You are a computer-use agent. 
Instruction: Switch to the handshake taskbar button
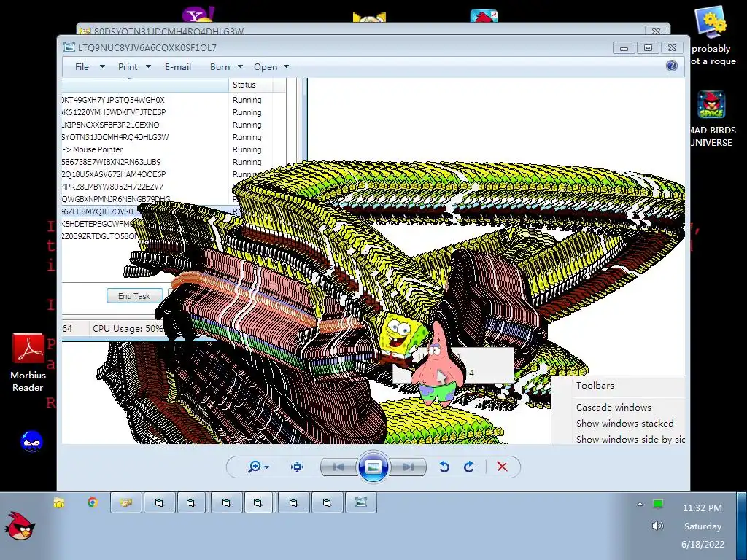[125, 502]
